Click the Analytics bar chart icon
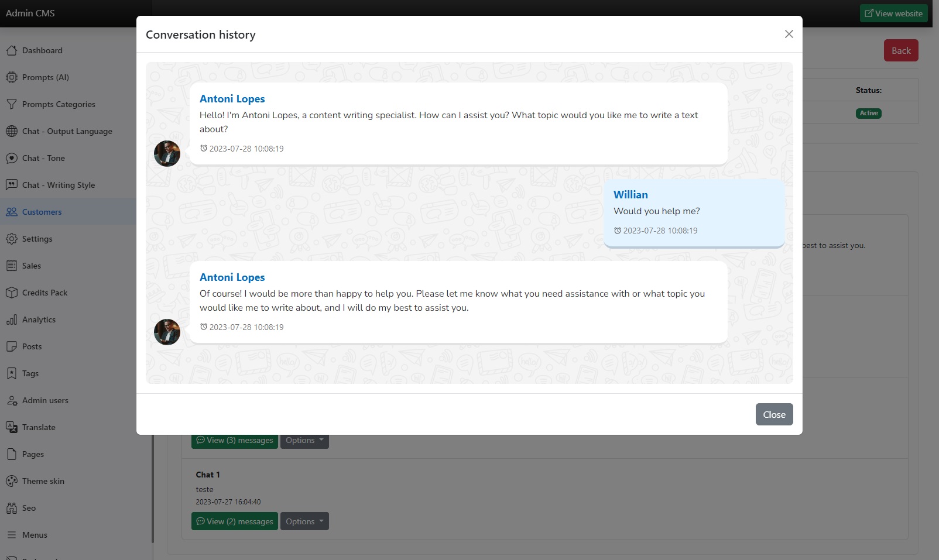The image size is (939, 560). 12,319
